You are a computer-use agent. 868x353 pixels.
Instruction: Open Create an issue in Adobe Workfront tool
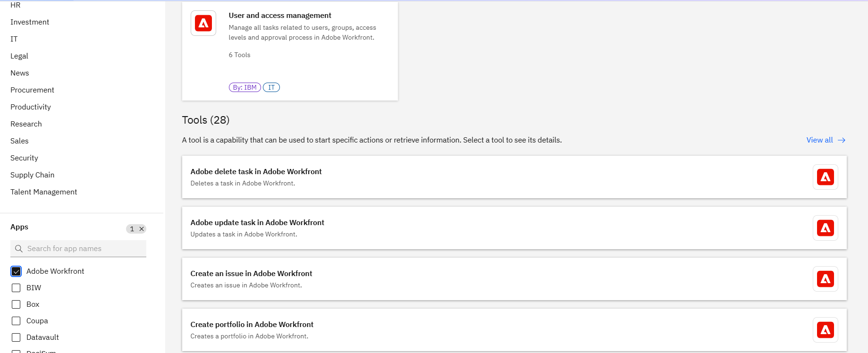coord(251,274)
